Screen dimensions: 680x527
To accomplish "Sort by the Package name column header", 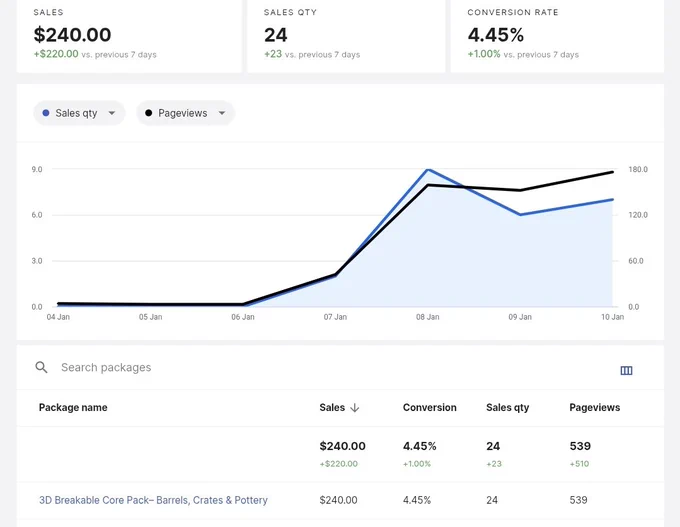I will click(x=73, y=407).
